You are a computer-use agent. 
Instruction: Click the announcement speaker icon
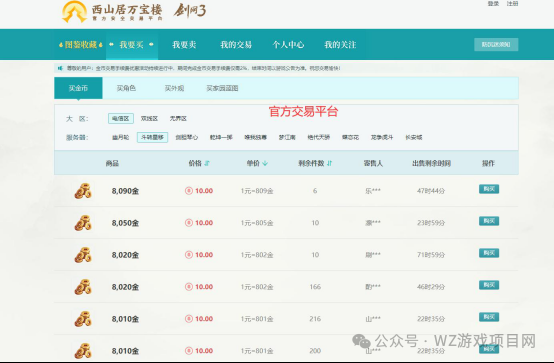(x=60, y=68)
